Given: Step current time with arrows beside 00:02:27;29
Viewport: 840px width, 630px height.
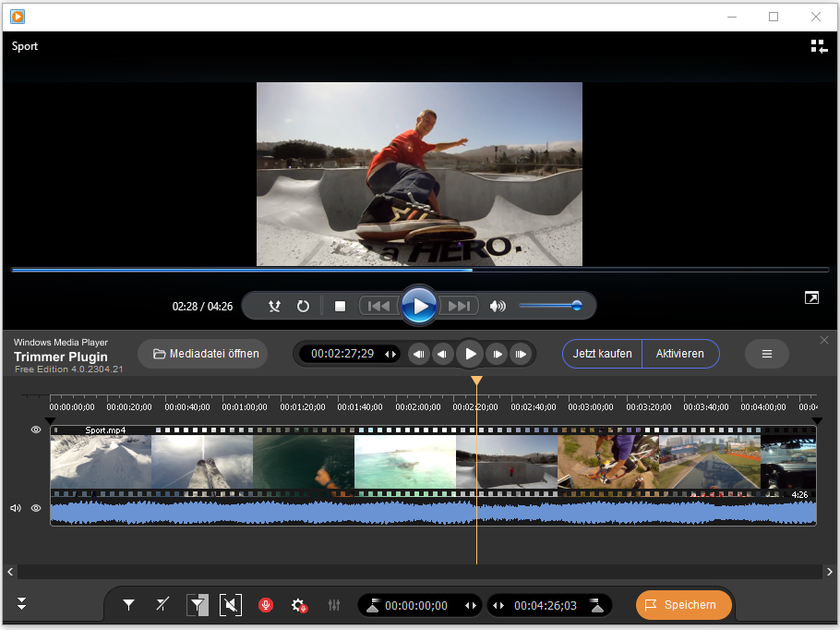Looking at the screenshot, I should coord(390,354).
